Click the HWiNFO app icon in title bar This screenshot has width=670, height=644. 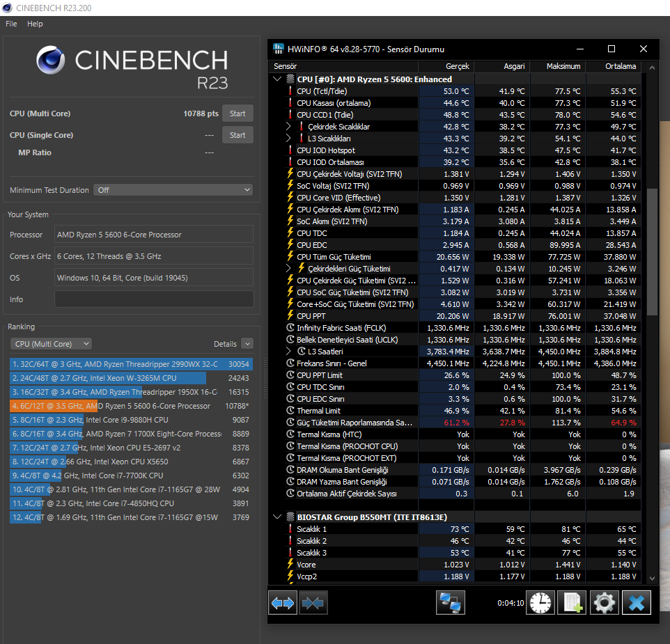[278, 49]
